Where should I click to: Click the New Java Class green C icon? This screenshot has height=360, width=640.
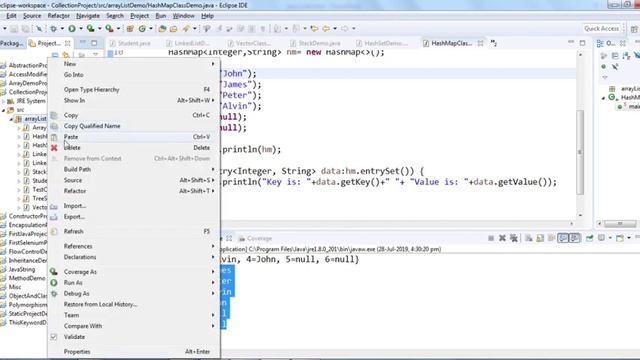coord(142,29)
